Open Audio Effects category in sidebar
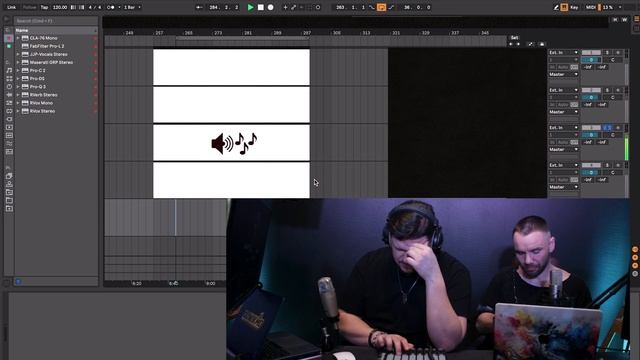This screenshot has height=360, width=640. [x=9, y=95]
